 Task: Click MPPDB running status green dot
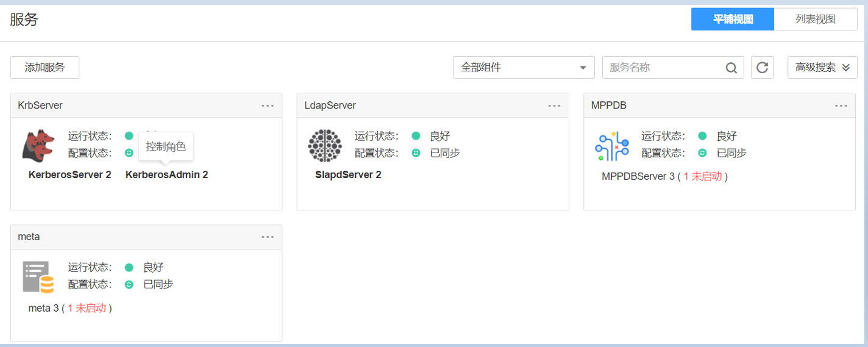[702, 136]
